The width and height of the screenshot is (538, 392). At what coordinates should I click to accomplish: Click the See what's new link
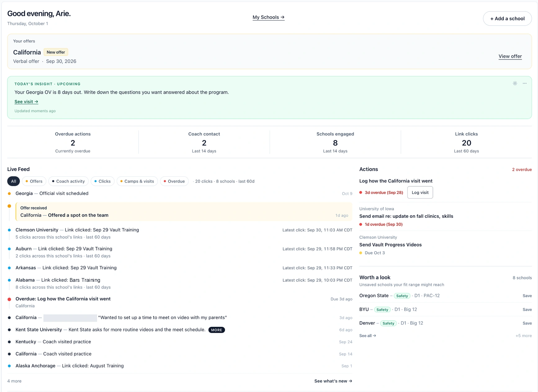(333, 381)
